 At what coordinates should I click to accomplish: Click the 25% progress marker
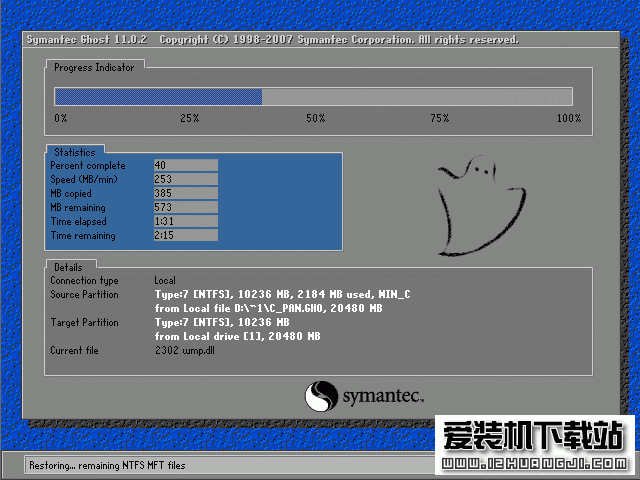click(190, 118)
